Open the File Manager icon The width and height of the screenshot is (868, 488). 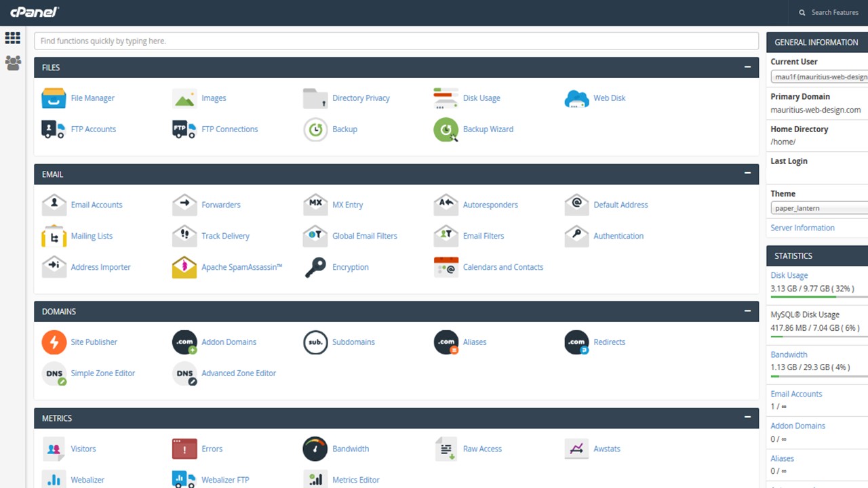pos(54,98)
